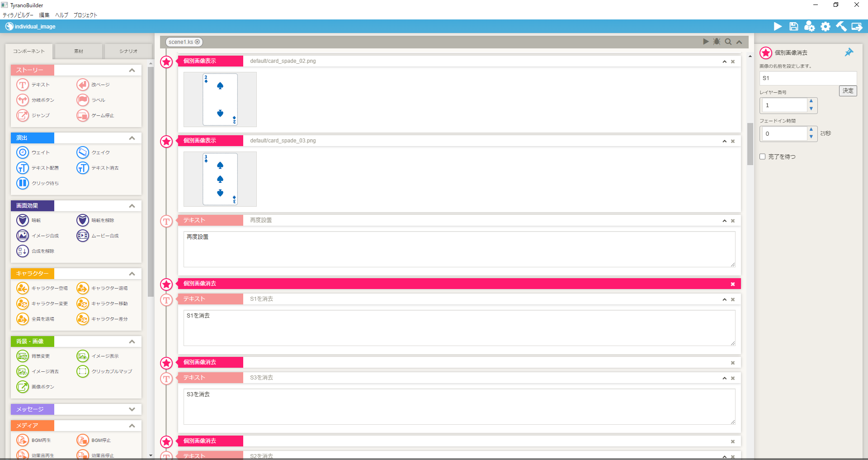This screenshot has width=868, height=460.
Task: Pick the ムービー合成 movie composite component
Action: (x=98, y=236)
